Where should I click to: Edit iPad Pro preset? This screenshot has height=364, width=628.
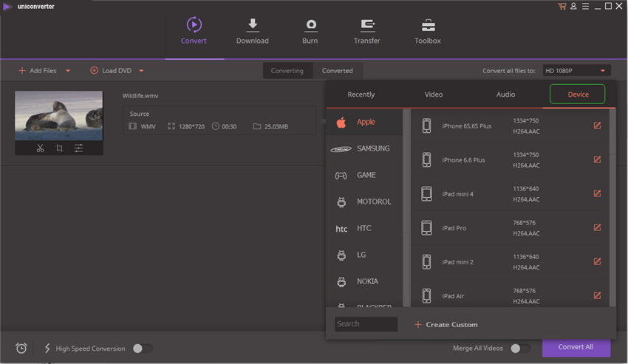point(597,228)
